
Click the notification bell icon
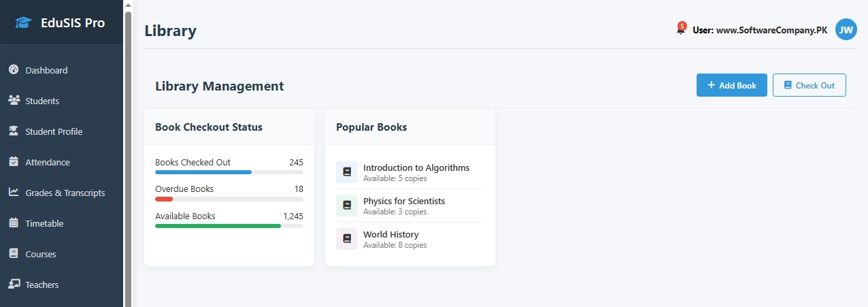(680, 30)
